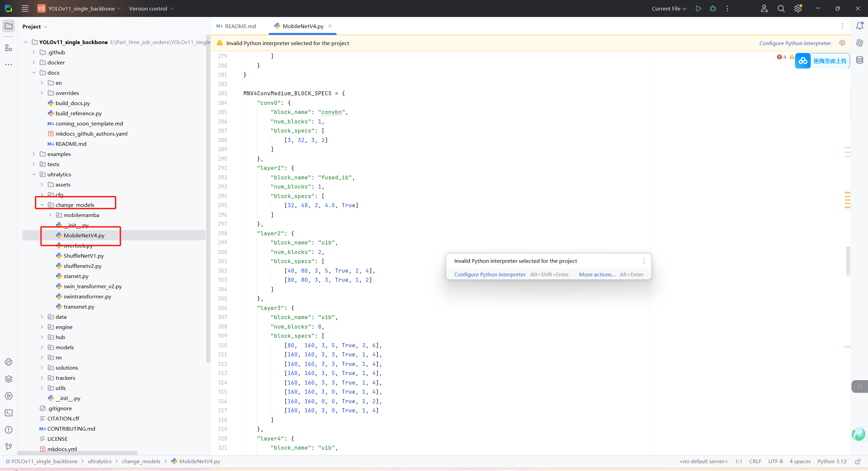Toggle the Structure tool window button
868x471 pixels.
[x=8, y=48]
